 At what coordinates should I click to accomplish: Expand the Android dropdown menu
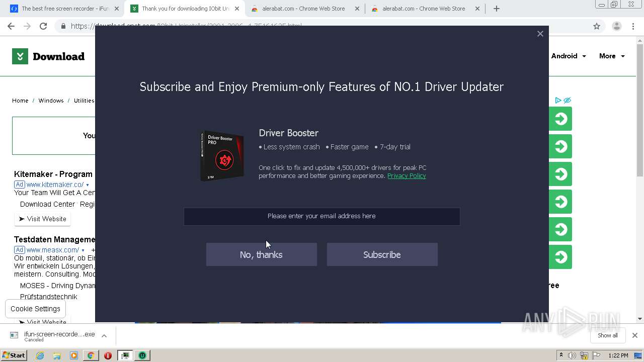(569, 56)
